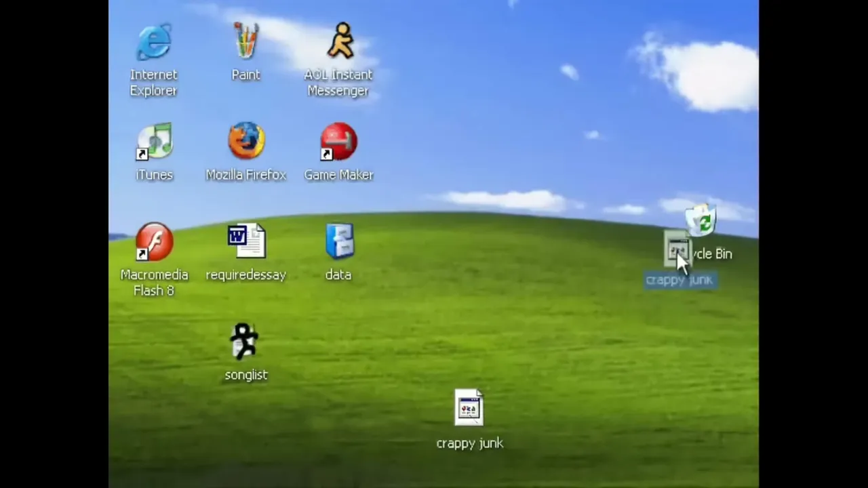Select the Paint desktop icon
868x488 pixels.
tap(246, 42)
